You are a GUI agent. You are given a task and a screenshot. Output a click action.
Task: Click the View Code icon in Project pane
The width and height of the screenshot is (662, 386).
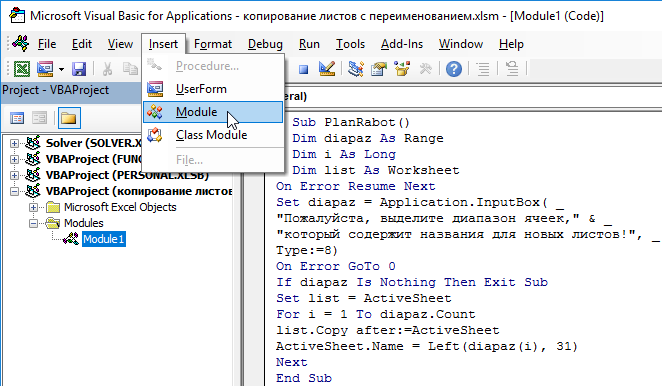[x=17, y=118]
